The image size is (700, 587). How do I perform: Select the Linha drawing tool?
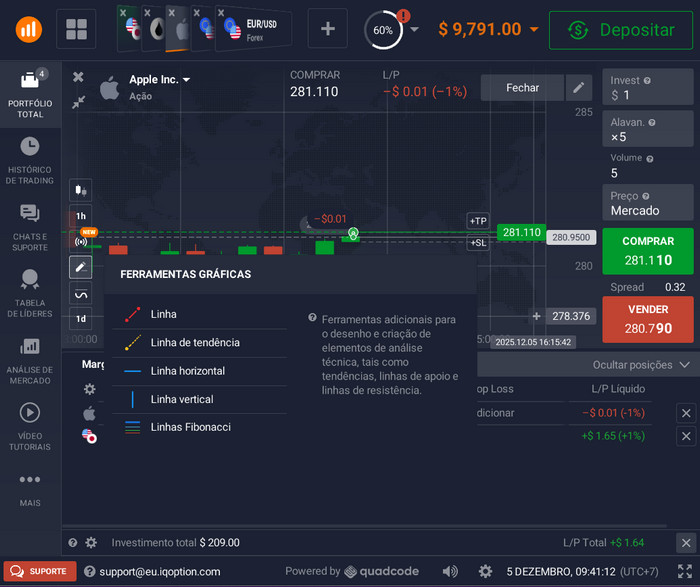click(200, 314)
